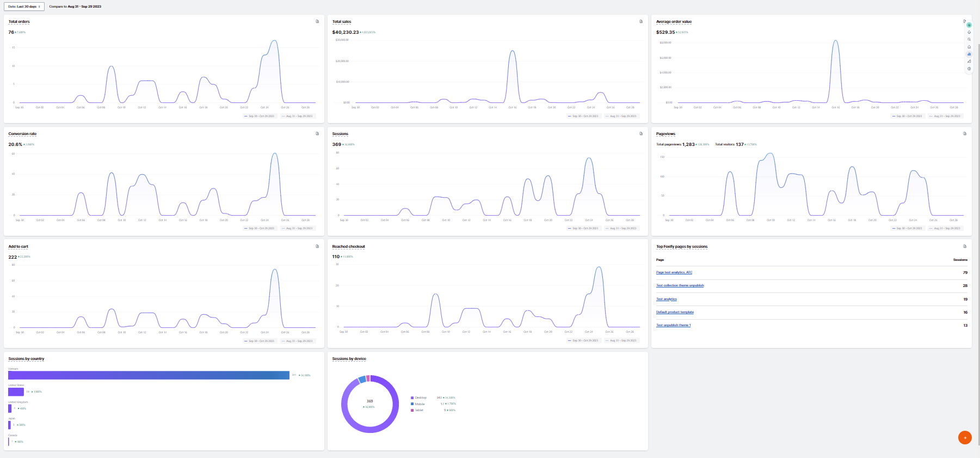Toggle Aug 31 - Sep 29 legend in Total sales
This screenshot has height=458, width=980.
point(621,116)
